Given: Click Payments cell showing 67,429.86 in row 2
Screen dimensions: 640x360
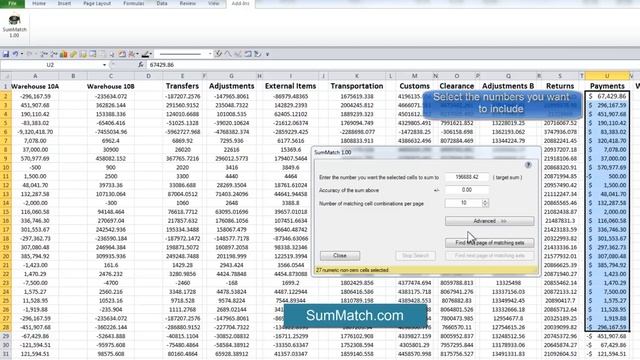Looking at the screenshot, I should [x=607, y=96].
